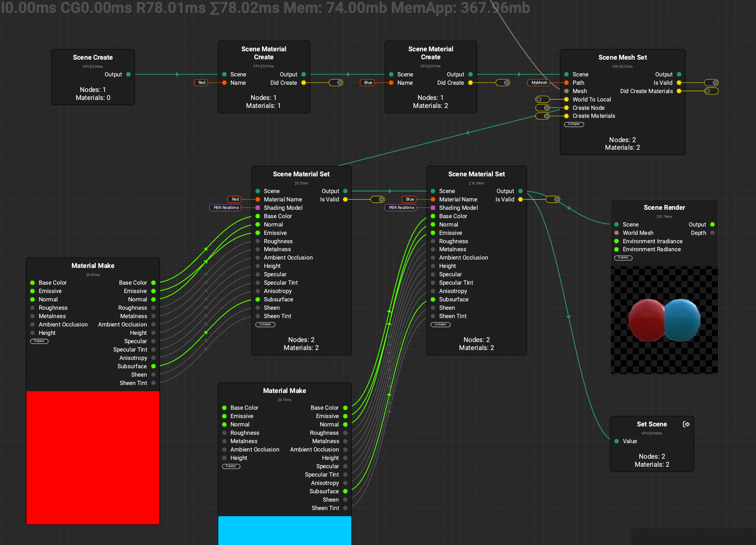Select the Scene Create node title
Image resolution: width=756 pixels, height=545 pixels.
93,57
